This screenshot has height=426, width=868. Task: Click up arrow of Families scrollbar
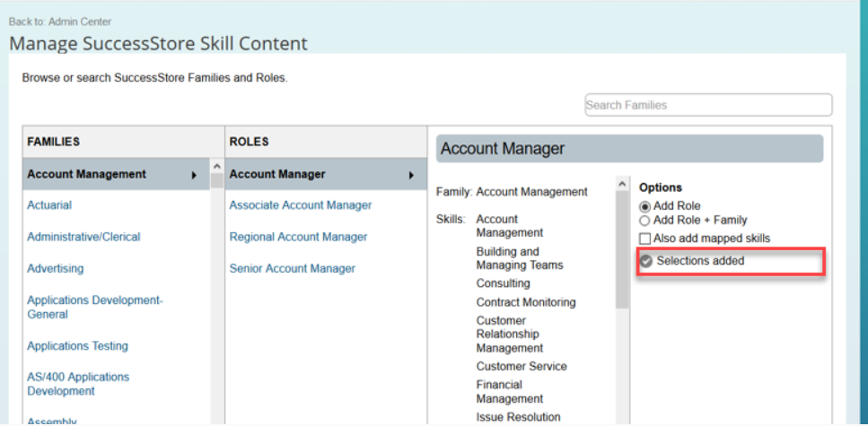point(217,167)
